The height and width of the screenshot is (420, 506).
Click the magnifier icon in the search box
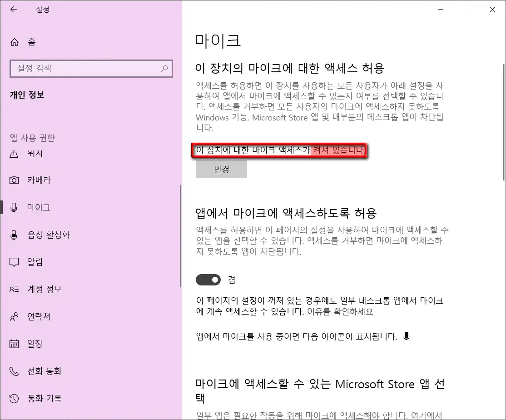(x=164, y=68)
